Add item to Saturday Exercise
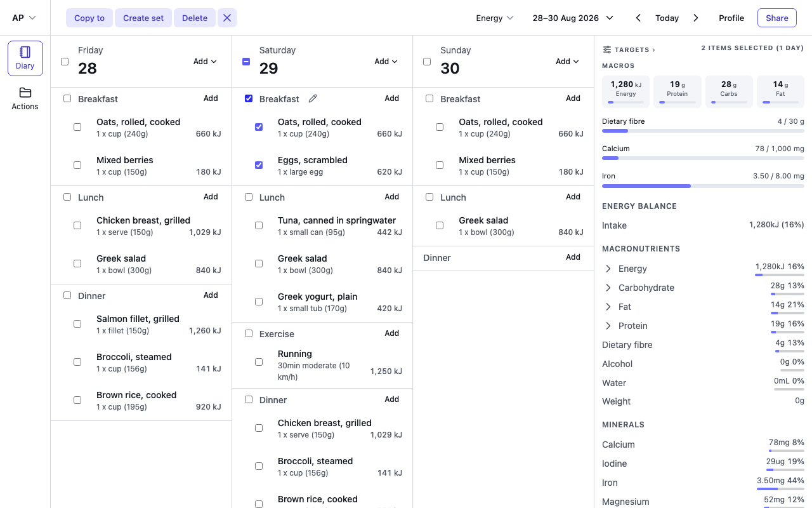Screen dimensions: 812x508 click(x=392, y=333)
